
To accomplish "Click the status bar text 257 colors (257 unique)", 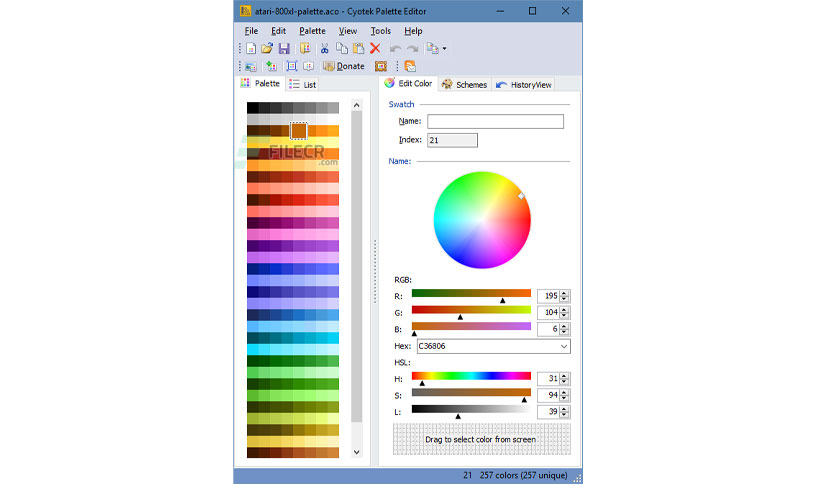I will pyautogui.click(x=523, y=475).
